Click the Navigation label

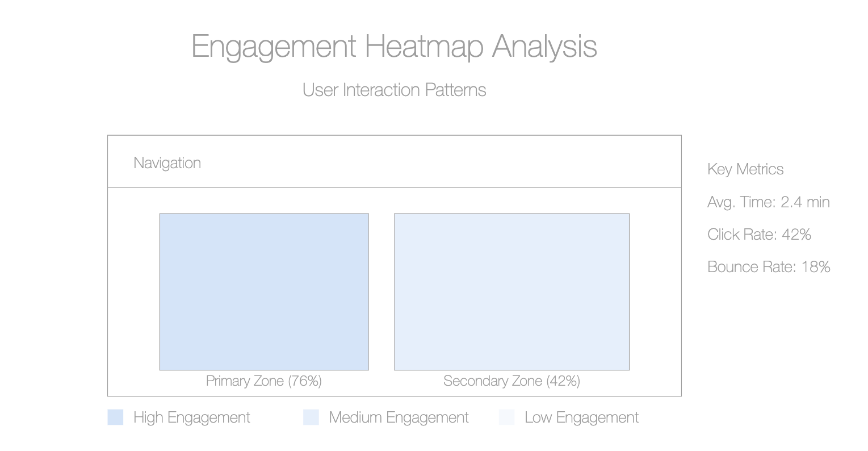pyautogui.click(x=167, y=163)
